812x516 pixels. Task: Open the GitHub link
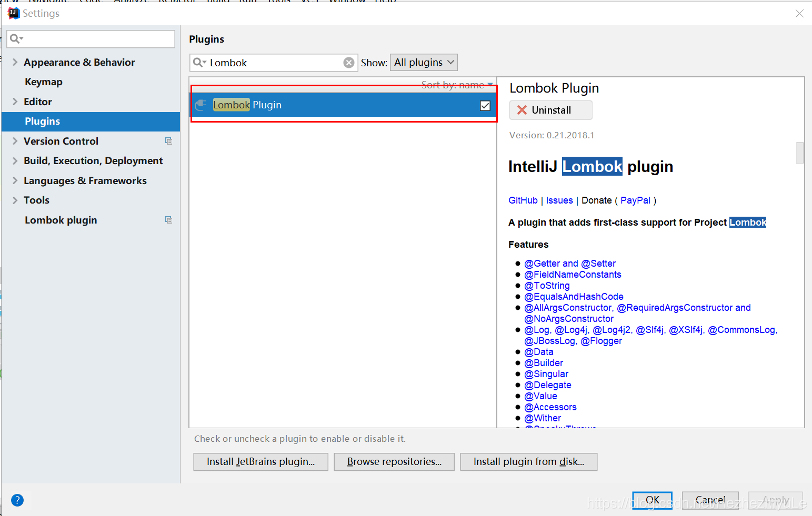523,200
